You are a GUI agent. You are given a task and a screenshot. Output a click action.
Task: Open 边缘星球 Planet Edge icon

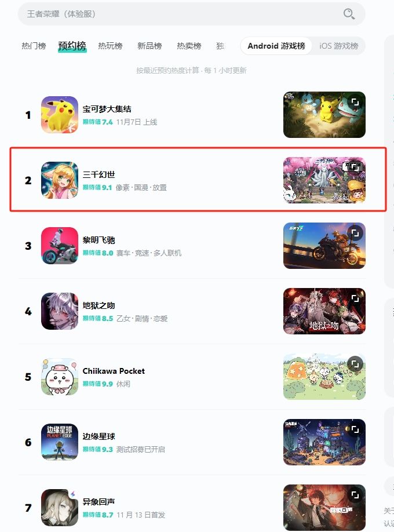[x=60, y=442]
